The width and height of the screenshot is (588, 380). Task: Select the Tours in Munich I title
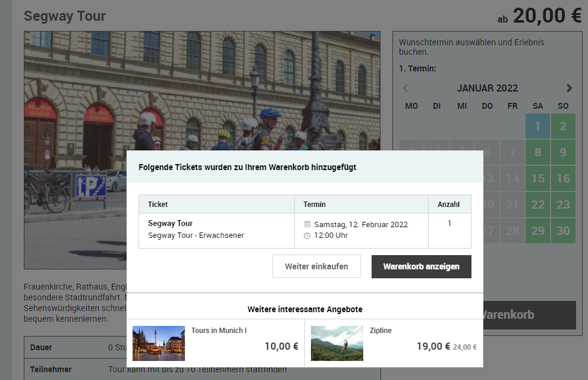(x=219, y=331)
